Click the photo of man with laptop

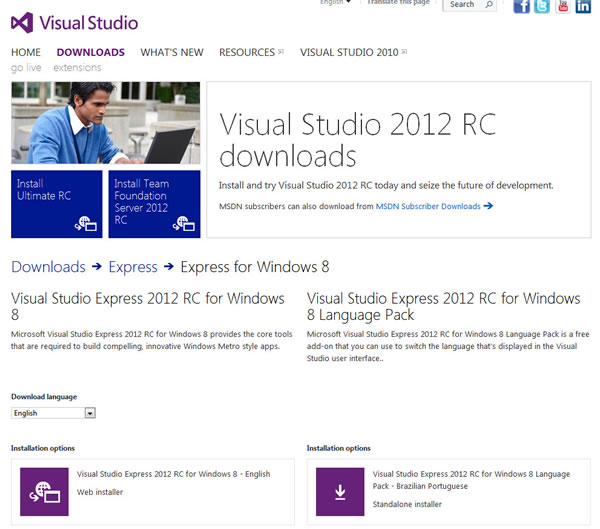coord(106,123)
